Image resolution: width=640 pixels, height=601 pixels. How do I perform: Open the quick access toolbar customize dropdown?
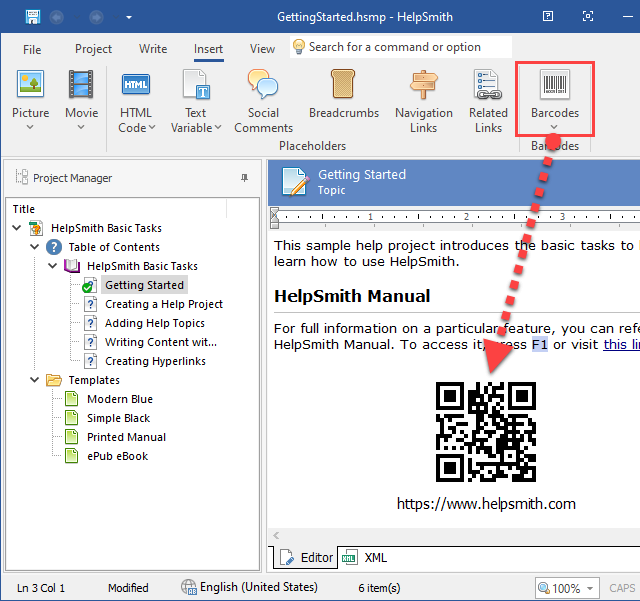point(129,18)
